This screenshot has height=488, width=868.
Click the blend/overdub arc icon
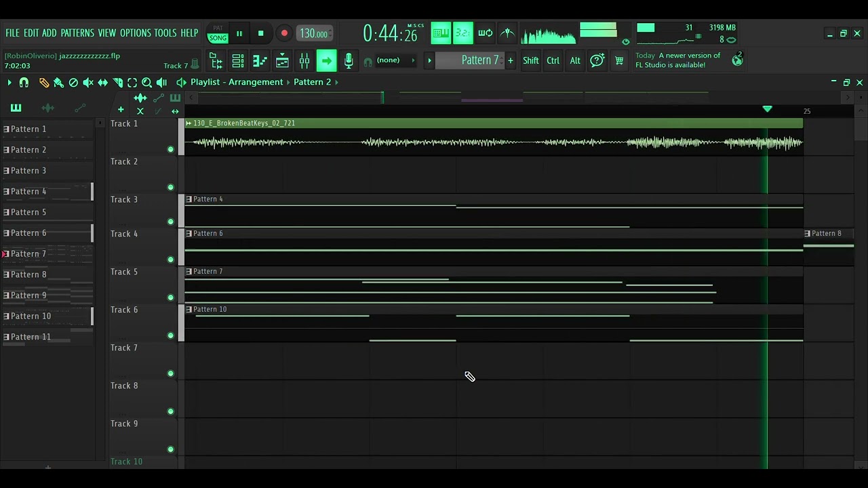point(507,33)
